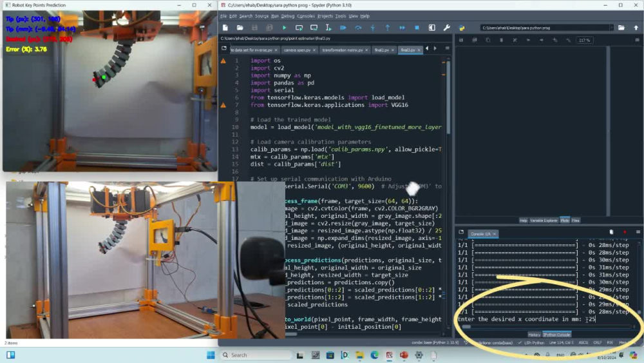Switch to the Help pane tab

(x=523, y=221)
